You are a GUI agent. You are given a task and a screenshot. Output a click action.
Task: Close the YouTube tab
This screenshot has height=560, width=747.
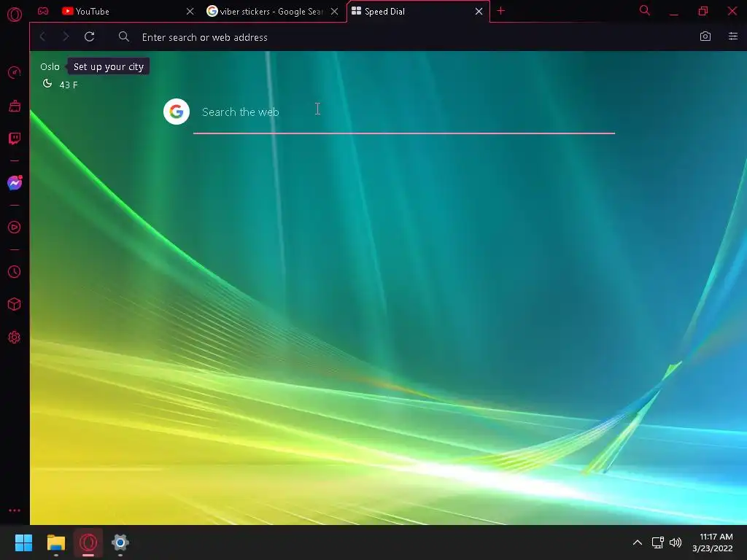pos(190,12)
